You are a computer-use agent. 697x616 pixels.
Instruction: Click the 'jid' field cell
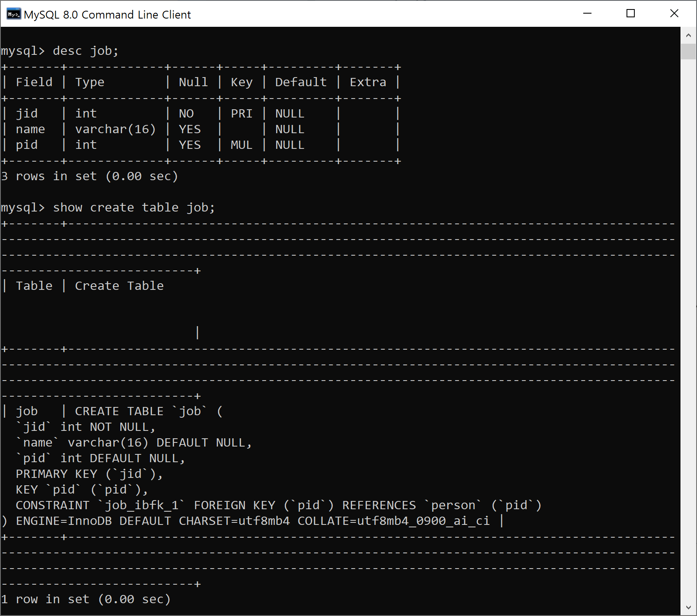click(x=27, y=113)
